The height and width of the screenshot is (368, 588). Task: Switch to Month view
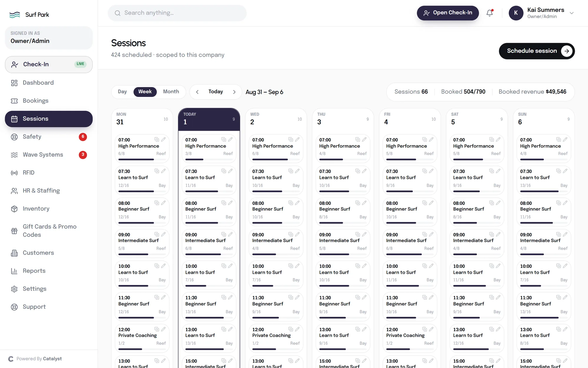(171, 92)
